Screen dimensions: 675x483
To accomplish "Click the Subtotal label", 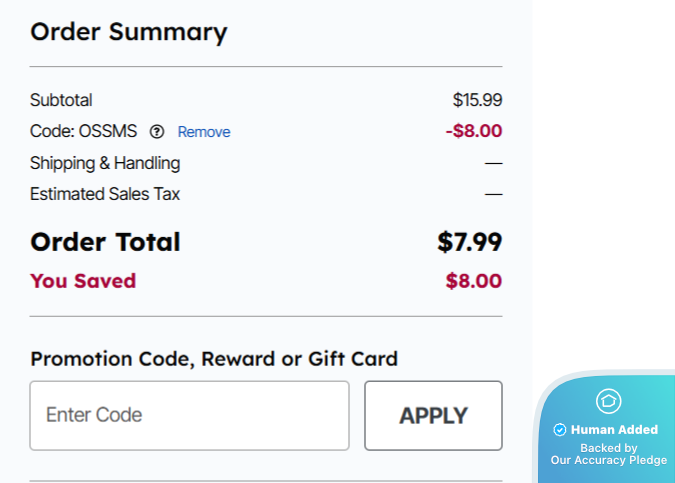I will click(61, 100).
